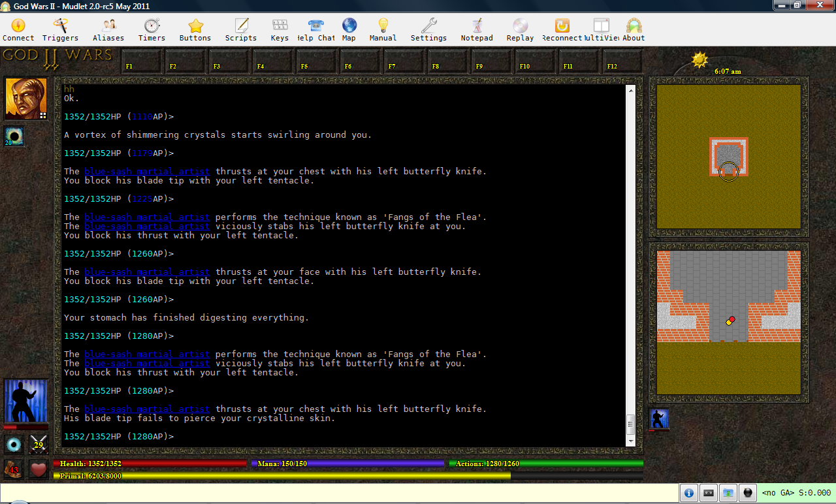Click the Mana bar
This screenshot has height=504, width=836.
pyautogui.click(x=347, y=464)
